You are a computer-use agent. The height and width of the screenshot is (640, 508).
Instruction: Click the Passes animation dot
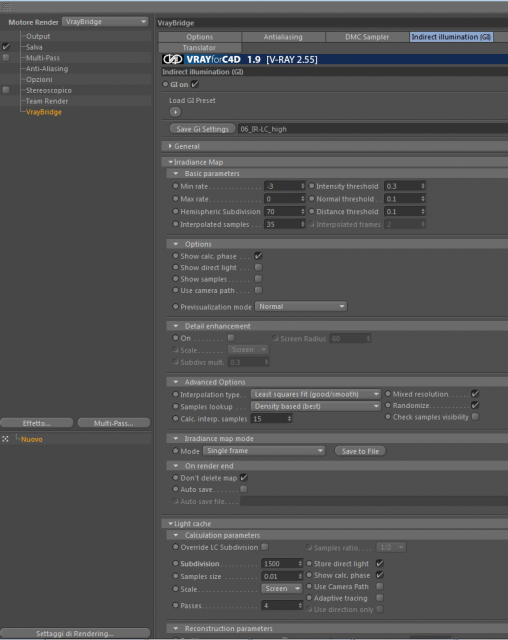pyautogui.click(x=175, y=605)
